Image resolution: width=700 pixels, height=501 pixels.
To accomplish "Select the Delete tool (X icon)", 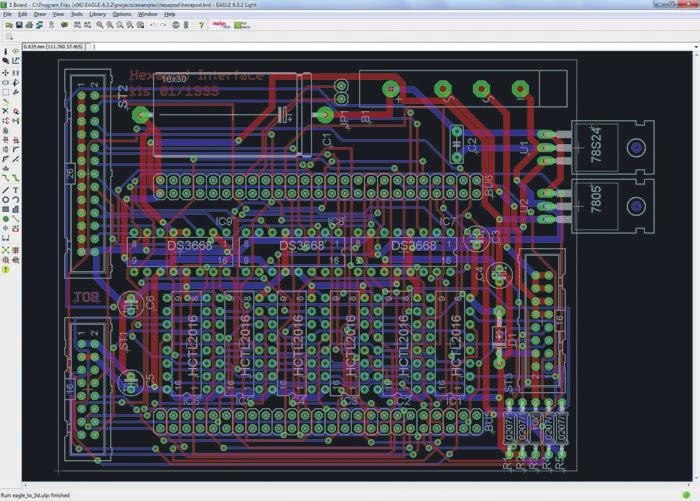I will [6, 111].
